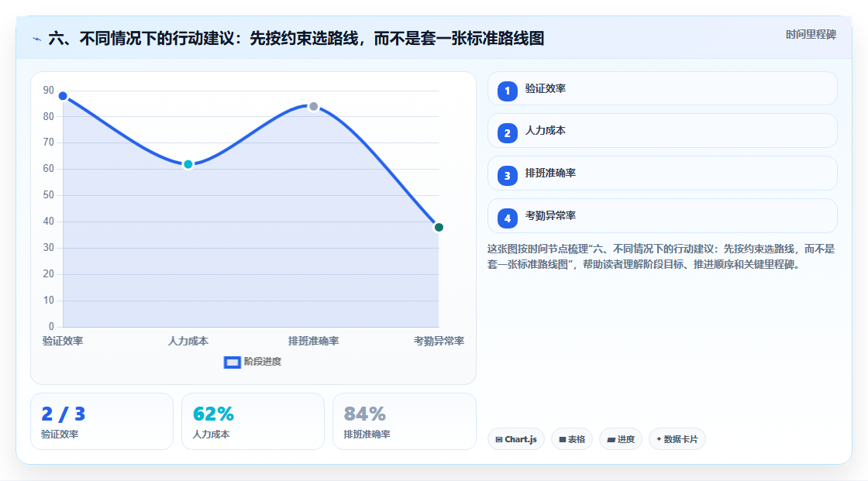868x481 pixels.
Task: Click the 考勤异常率 x-axis label
Action: [x=439, y=341]
